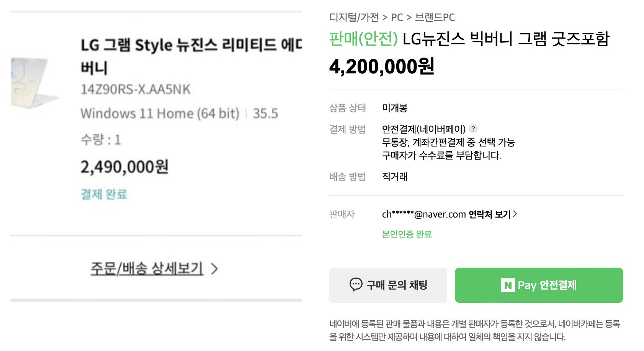Click 연락처 보기 to view seller contact
The height and width of the screenshot is (351, 644).
point(489,214)
